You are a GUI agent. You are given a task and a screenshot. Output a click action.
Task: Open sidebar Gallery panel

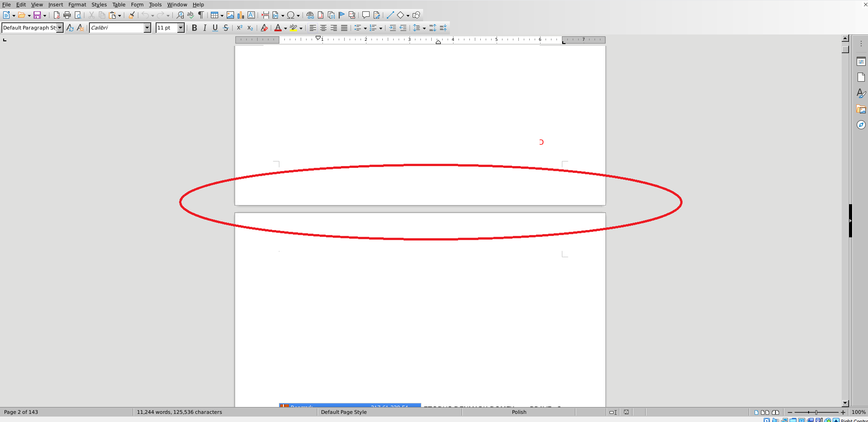(x=861, y=109)
